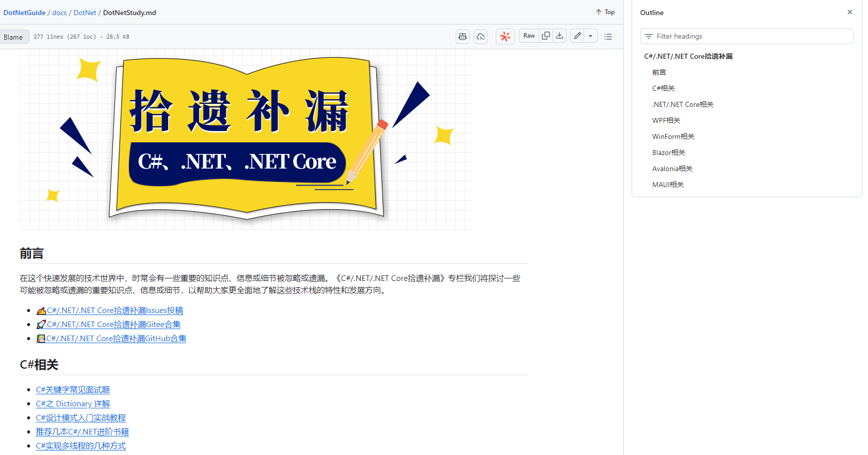The width and height of the screenshot is (868, 455).
Task: Jump to Avalonia相关 in outline
Action: click(x=672, y=169)
